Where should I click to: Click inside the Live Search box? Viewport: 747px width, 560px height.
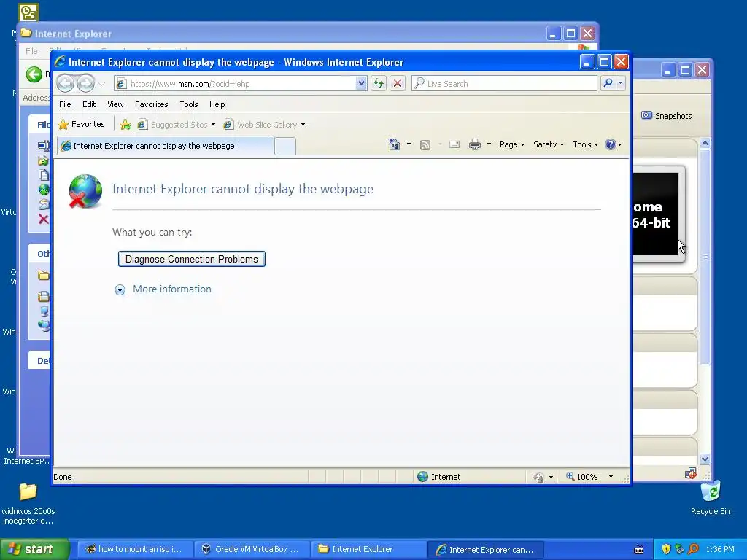coord(504,84)
